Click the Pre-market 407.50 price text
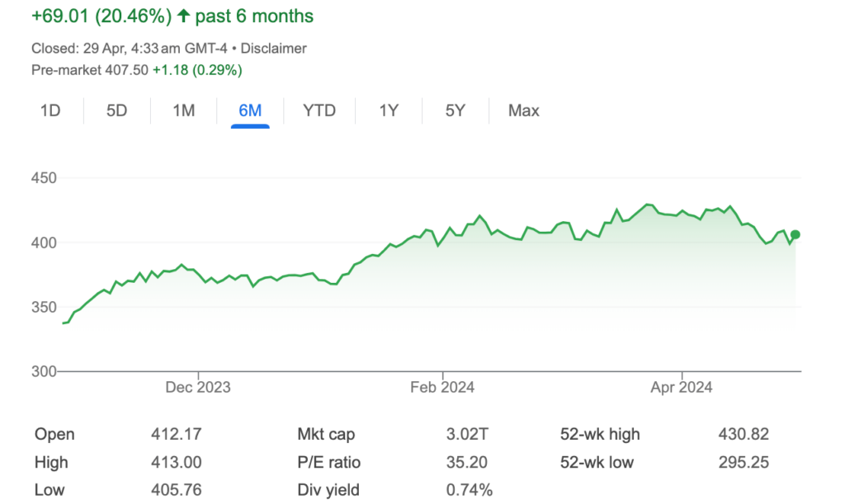This screenshot has height=504, width=845. (89, 70)
